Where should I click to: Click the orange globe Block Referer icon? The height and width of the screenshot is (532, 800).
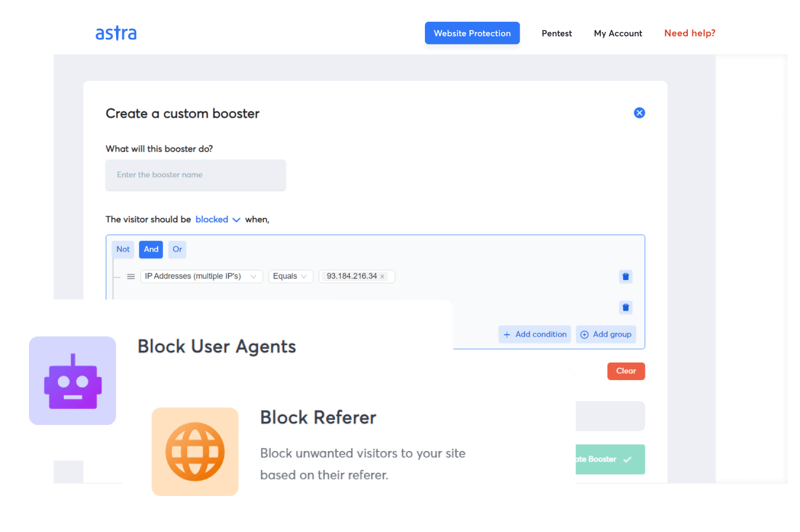pyautogui.click(x=195, y=451)
